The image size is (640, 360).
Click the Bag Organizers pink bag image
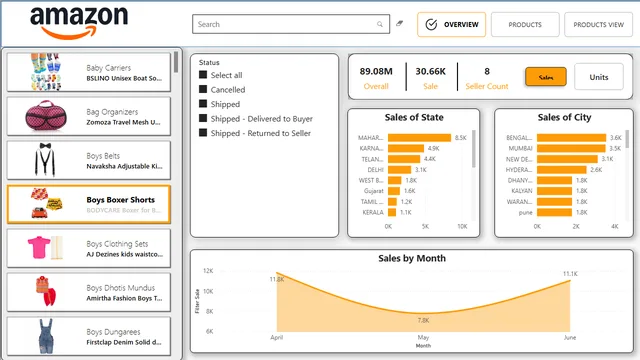(x=46, y=116)
